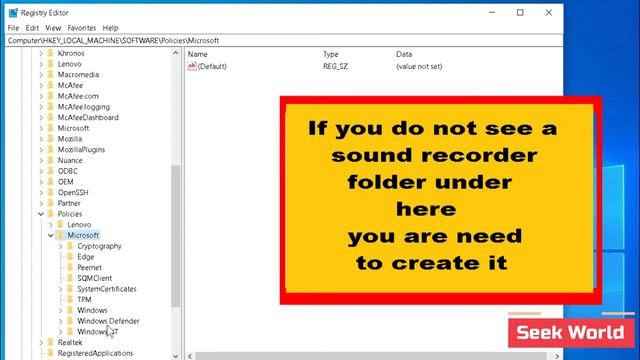Click the (Default) string value icon
Viewport: 640px width, 360px height.
click(x=192, y=66)
